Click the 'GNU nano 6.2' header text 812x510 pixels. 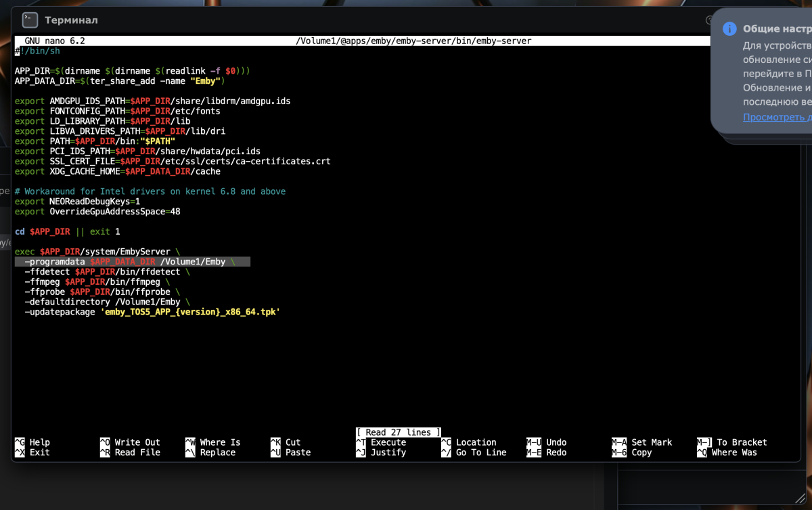55,41
